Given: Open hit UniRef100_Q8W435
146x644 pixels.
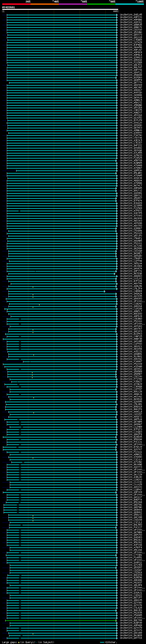Looking at the screenshot, I should (131, 25).
